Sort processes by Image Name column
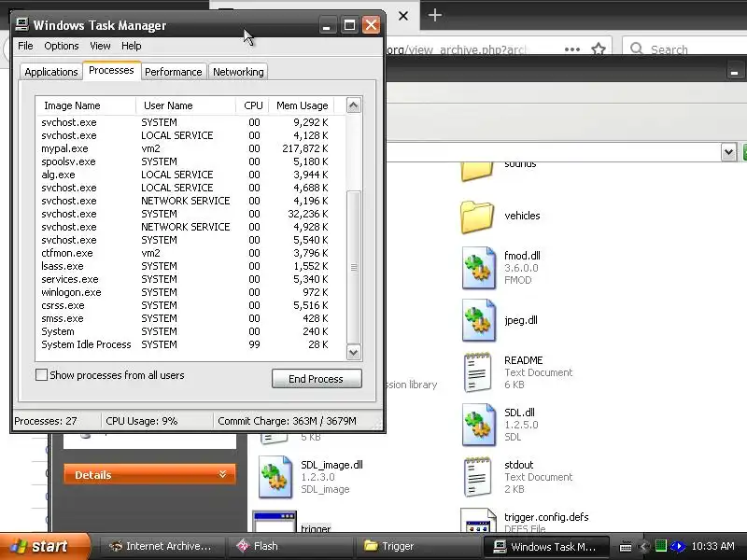The width and height of the screenshot is (747, 560). click(86, 105)
